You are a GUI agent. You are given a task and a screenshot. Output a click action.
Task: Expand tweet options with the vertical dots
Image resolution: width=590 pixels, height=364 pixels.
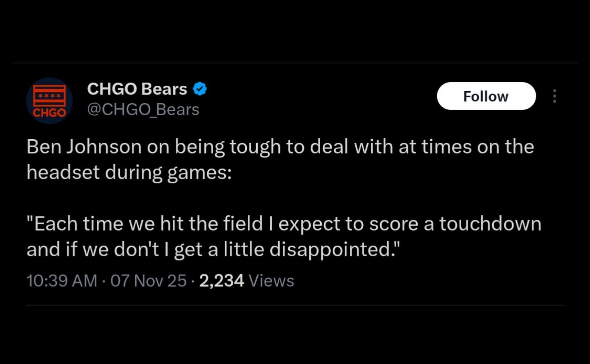pos(555,96)
